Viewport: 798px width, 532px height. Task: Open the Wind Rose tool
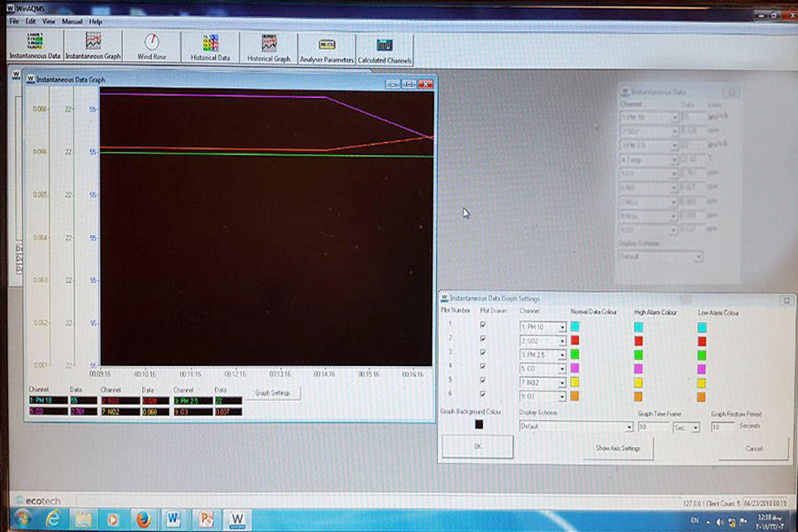pyautogui.click(x=152, y=47)
